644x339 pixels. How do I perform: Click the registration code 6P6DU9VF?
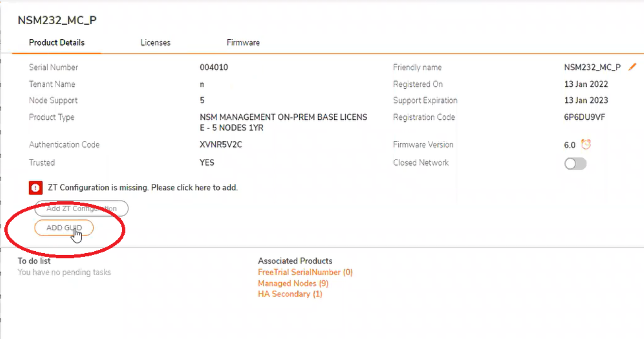(584, 117)
